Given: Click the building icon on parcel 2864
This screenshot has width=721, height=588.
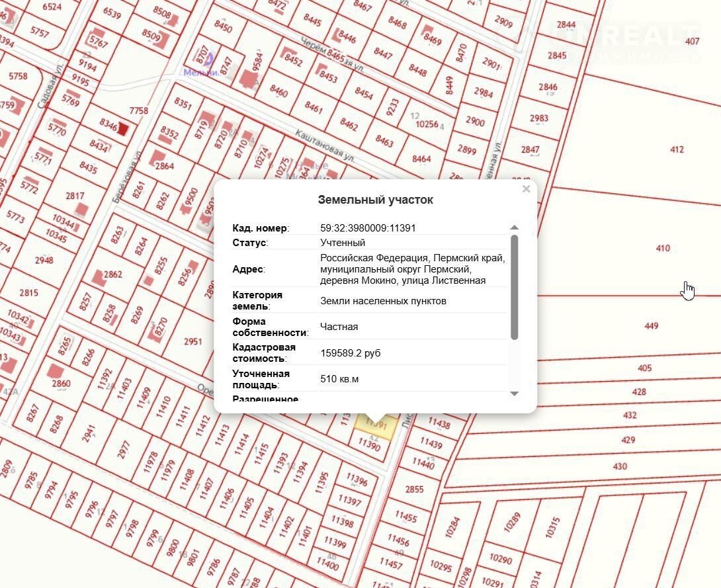Looking at the screenshot, I should (157, 157).
